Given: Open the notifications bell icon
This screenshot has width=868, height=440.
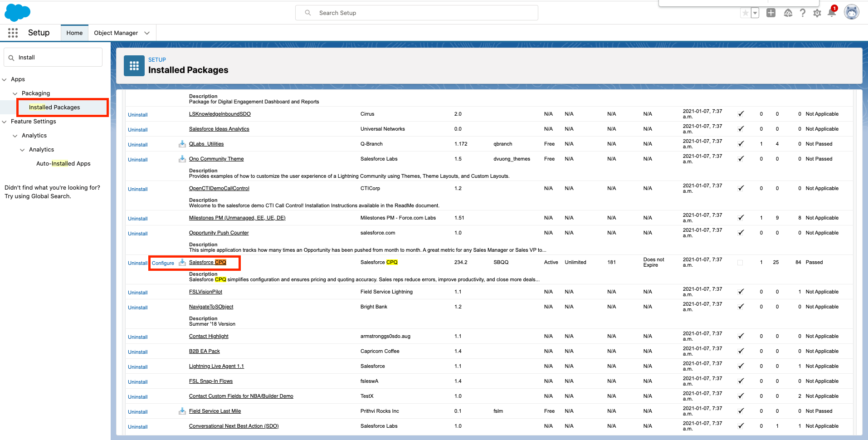Looking at the screenshot, I should (832, 13).
